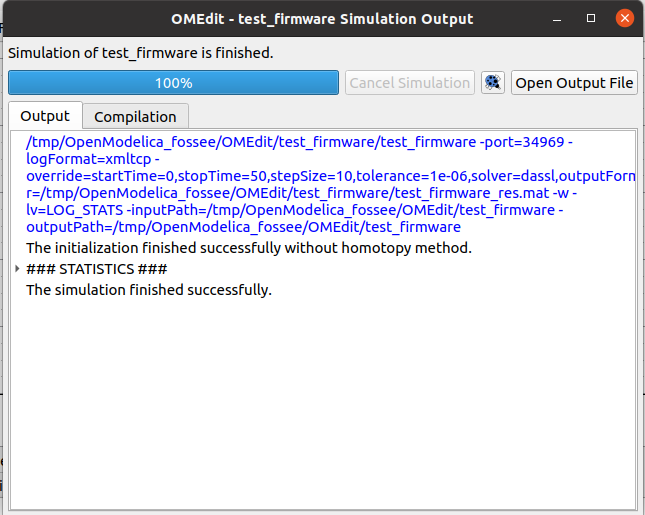
Task: Select 'The simulation finished successfully.' line
Action: click(x=149, y=290)
